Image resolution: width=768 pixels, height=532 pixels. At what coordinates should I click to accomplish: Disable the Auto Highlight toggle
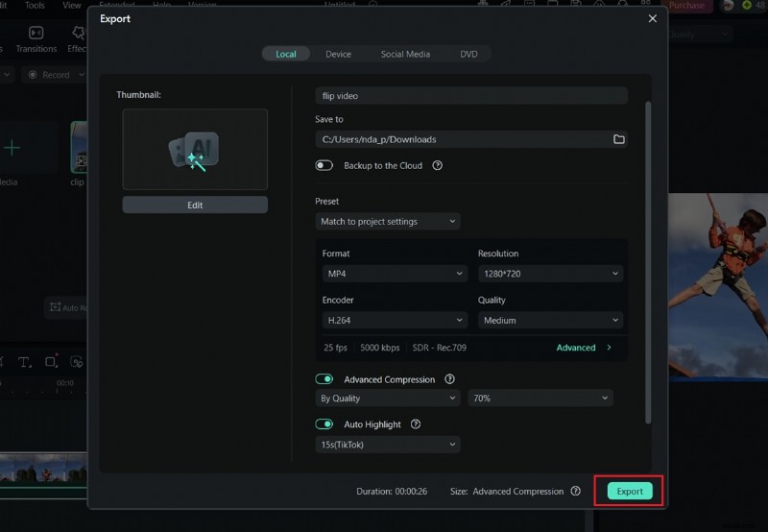(x=324, y=423)
